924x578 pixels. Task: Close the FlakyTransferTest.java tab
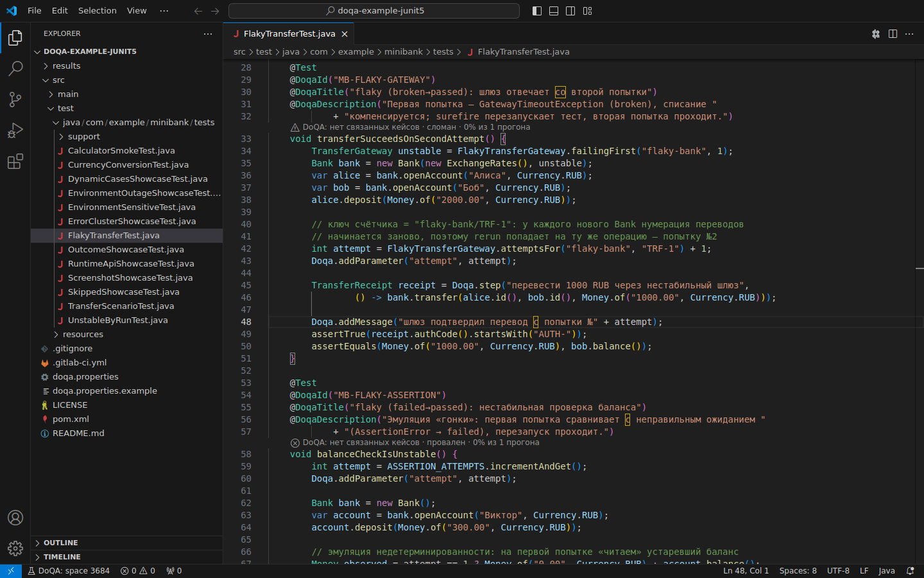coord(345,34)
